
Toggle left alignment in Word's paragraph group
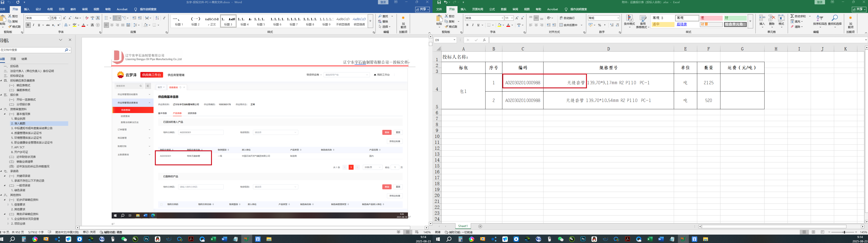106,25
